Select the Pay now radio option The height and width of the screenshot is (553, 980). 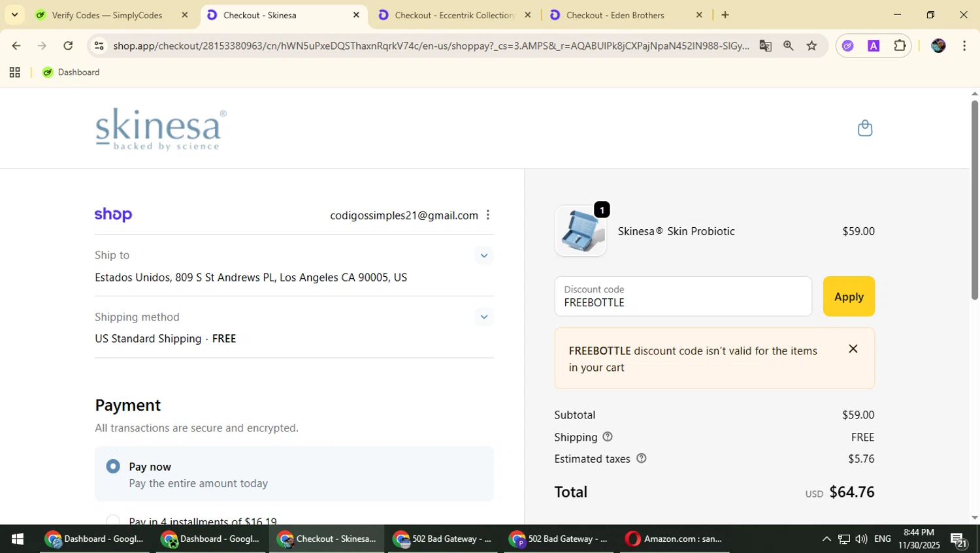(x=113, y=466)
